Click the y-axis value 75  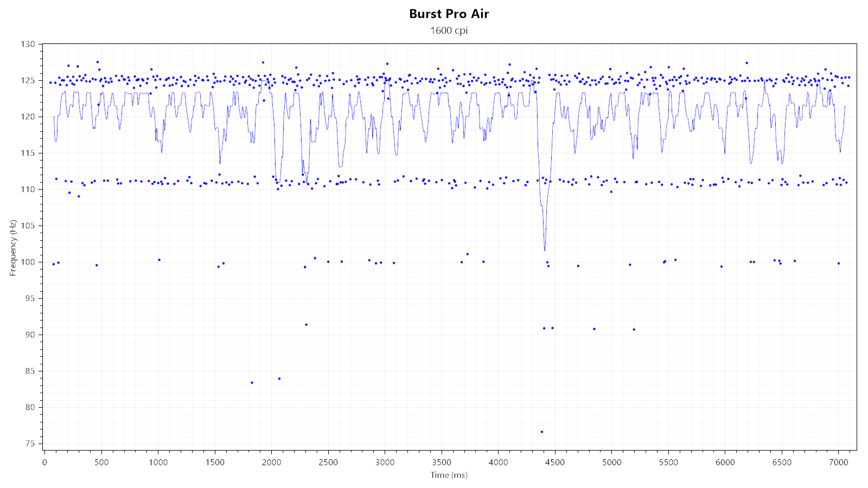point(30,444)
